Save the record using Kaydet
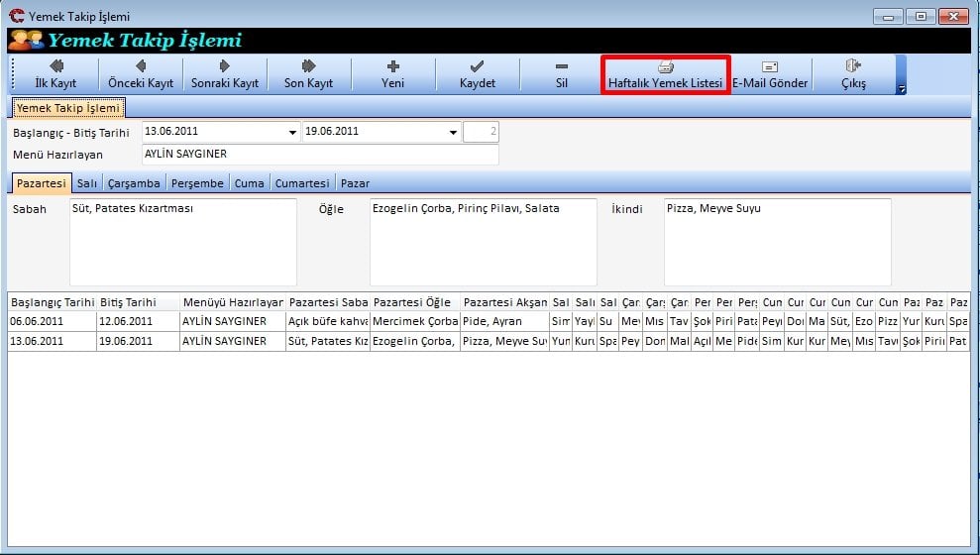The height and width of the screenshot is (555, 980). pyautogui.click(x=477, y=74)
